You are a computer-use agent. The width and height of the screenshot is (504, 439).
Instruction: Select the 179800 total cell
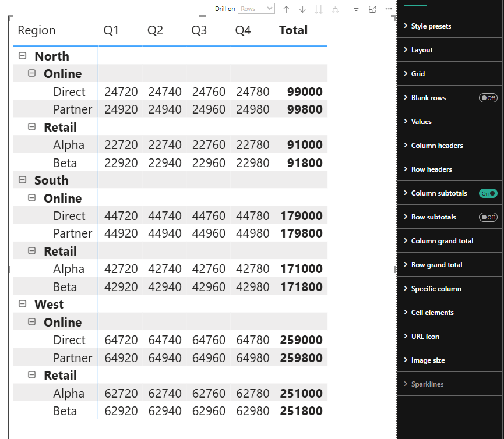301,233
